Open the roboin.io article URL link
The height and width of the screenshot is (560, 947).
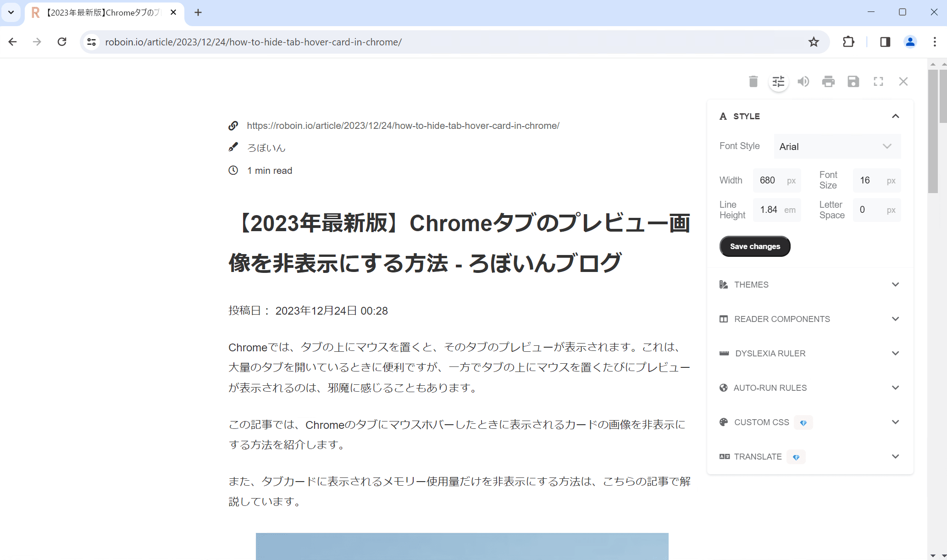click(403, 126)
